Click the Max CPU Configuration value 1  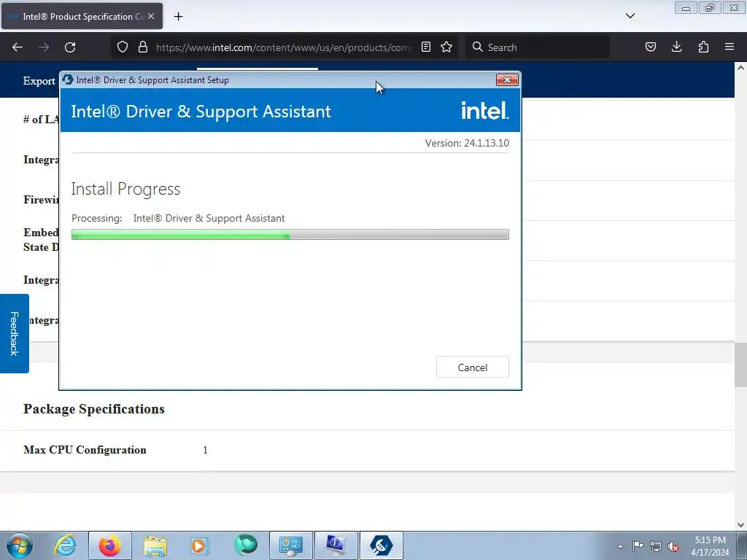coord(205,450)
